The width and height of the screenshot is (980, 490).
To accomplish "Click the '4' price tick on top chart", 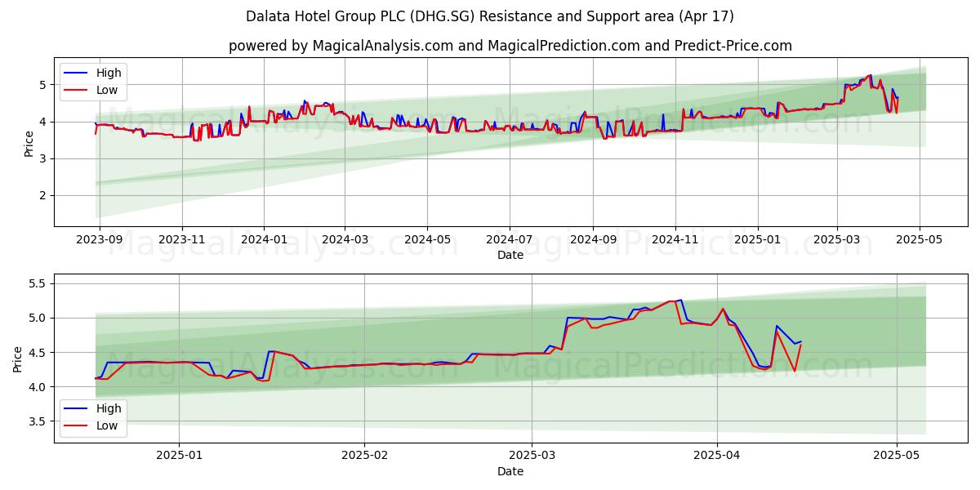I will pos(45,122).
